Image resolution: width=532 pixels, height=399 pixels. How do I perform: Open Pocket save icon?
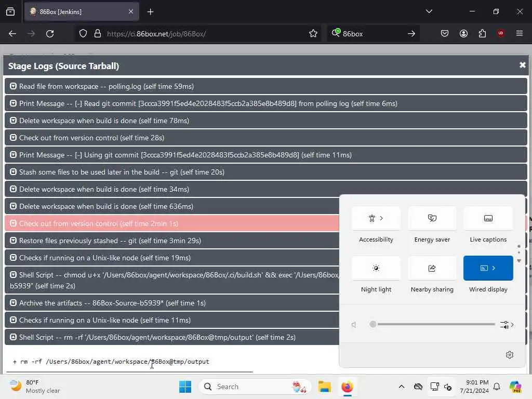pos(445,33)
